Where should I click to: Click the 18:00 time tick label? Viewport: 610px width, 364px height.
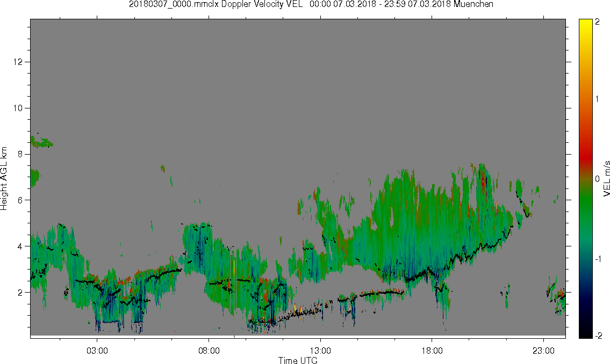click(432, 351)
